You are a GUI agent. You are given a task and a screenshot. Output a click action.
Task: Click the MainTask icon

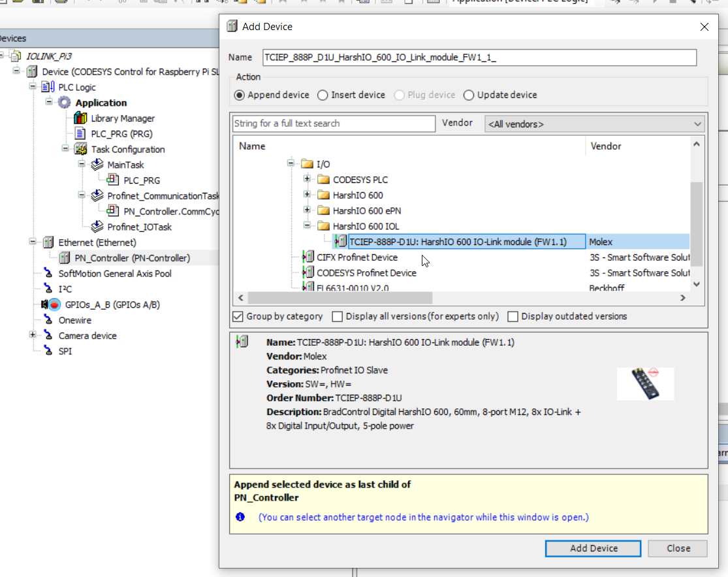(97, 165)
